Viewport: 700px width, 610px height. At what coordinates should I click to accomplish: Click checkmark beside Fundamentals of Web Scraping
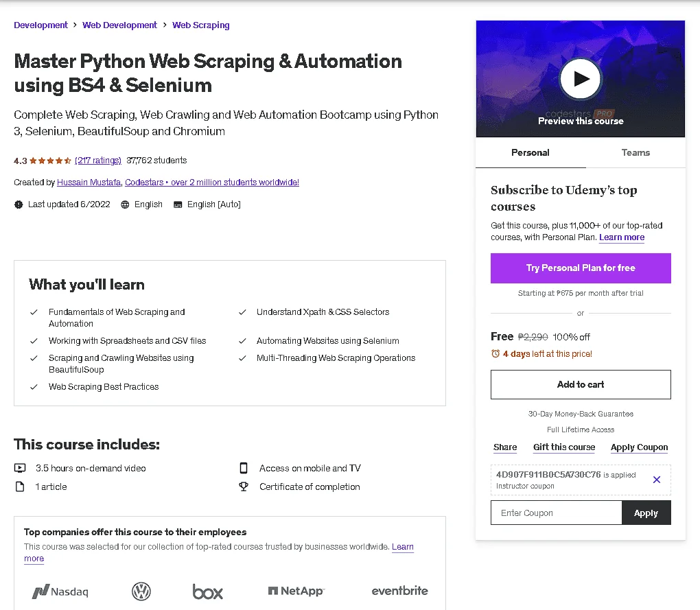tap(34, 312)
